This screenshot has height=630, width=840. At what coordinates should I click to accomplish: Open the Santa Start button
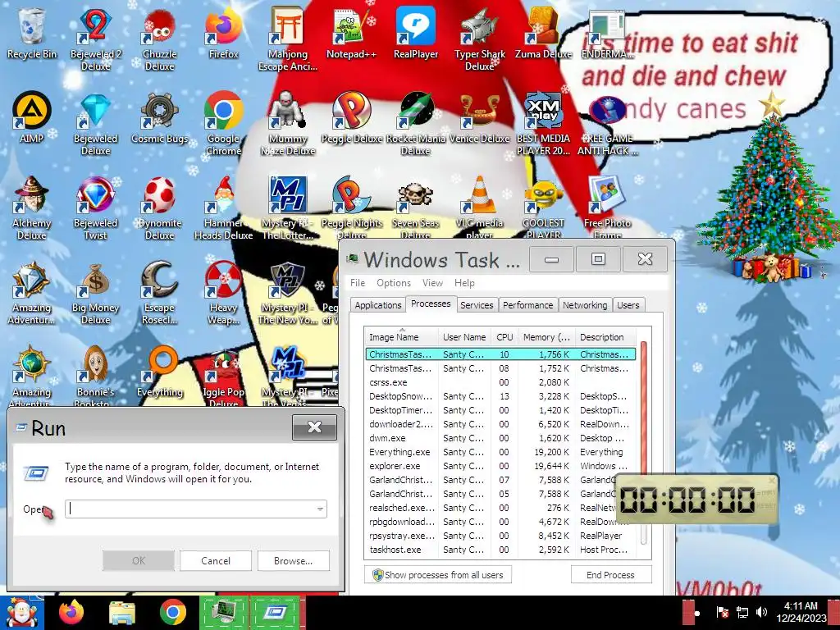pos(22,613)
